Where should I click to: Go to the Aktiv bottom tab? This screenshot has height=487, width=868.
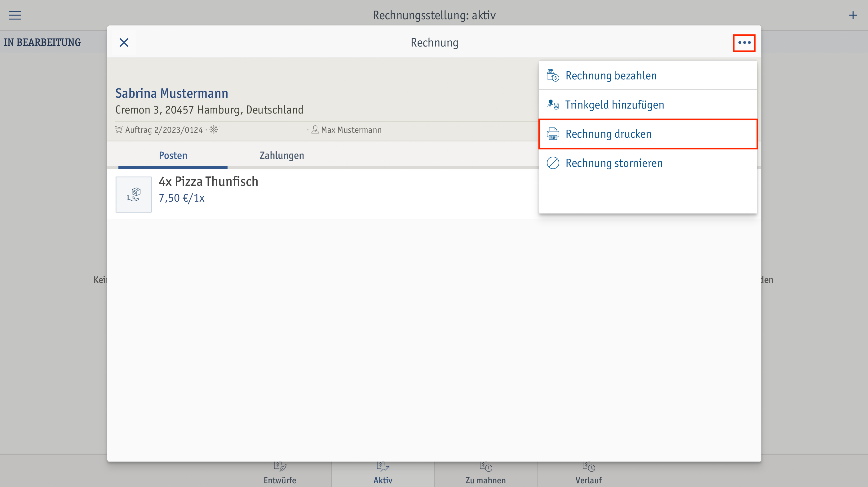pyautogui.click(x=383, y=474)
